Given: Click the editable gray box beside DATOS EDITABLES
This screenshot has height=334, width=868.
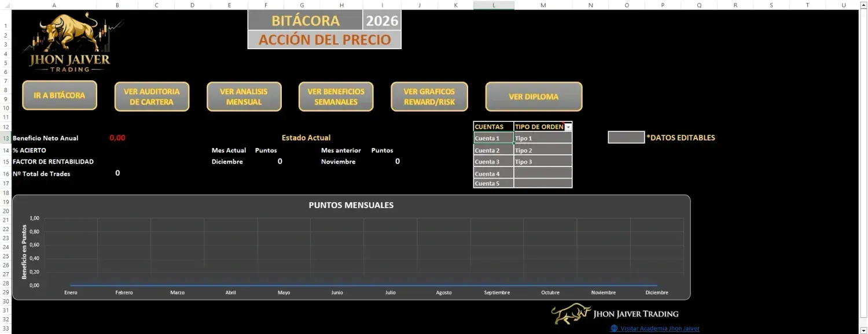Looking at the screenshot, I should [x=626, y=137].
